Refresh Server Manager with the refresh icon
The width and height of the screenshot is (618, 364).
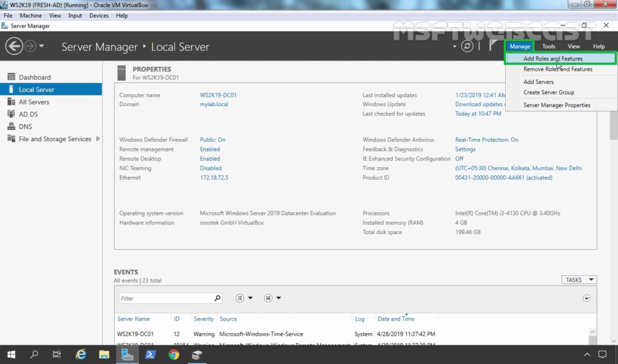(x=467, y=46)
